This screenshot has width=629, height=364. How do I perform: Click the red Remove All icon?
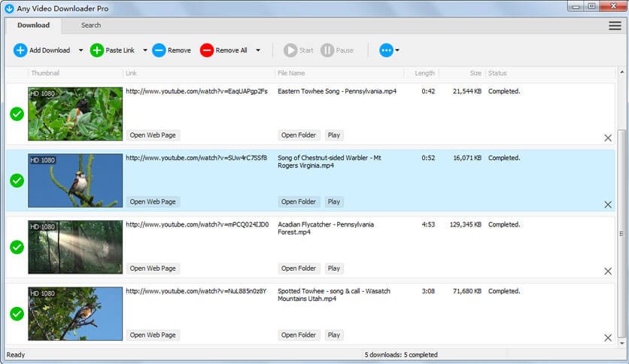[207, 50]
